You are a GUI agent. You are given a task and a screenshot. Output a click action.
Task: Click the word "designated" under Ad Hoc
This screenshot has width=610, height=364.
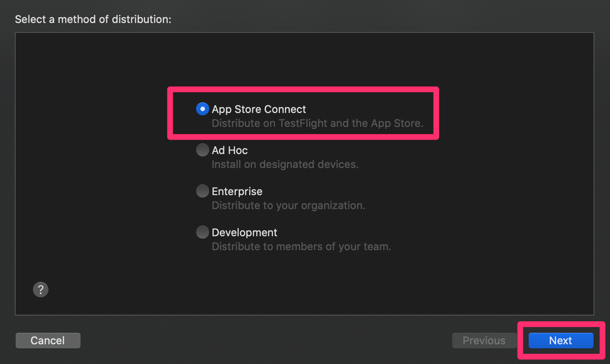tap(290, 164)
